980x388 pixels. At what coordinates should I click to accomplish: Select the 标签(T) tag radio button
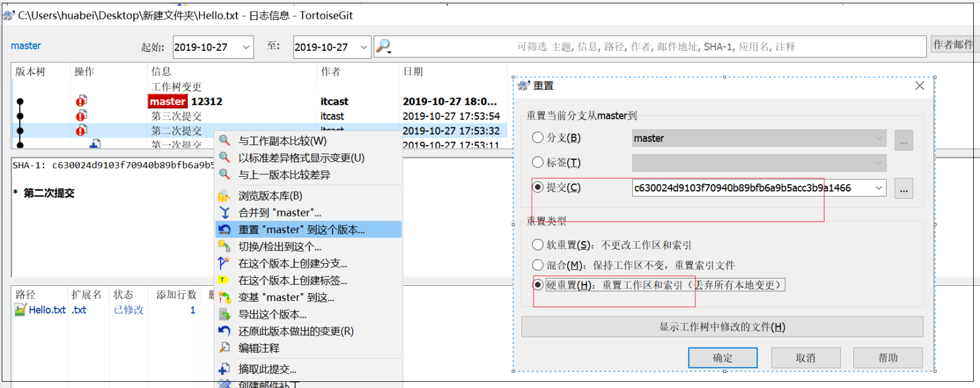pos(538,162)
